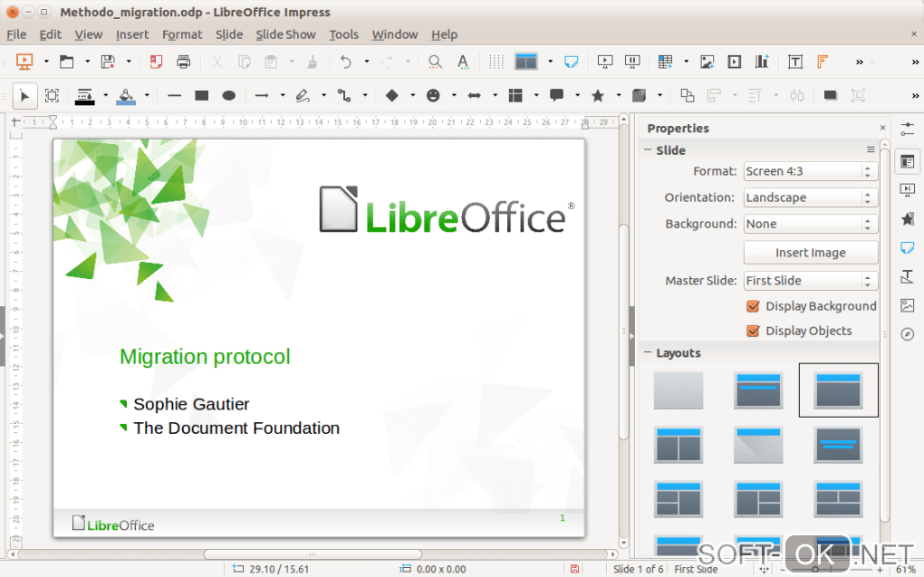Open the Master Slide dropdown

(x=810, y=281)
